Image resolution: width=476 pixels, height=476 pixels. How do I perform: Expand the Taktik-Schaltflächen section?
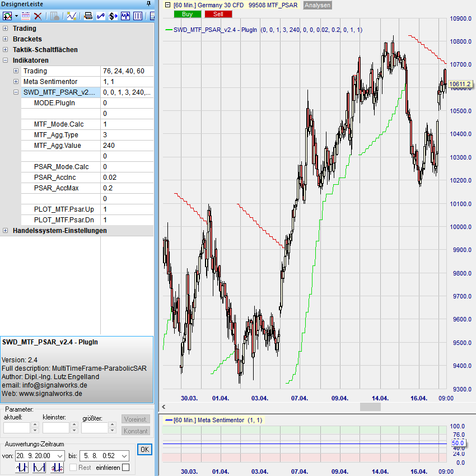[x=5, y=50]
